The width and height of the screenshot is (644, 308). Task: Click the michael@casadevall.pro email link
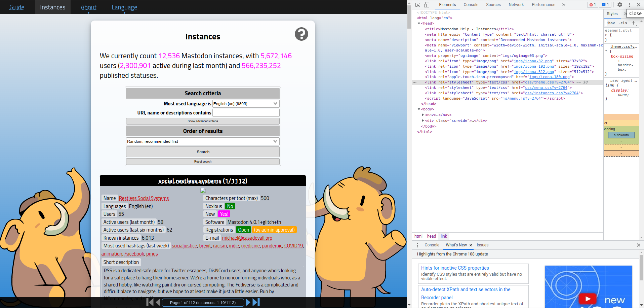tap(247, 238)
